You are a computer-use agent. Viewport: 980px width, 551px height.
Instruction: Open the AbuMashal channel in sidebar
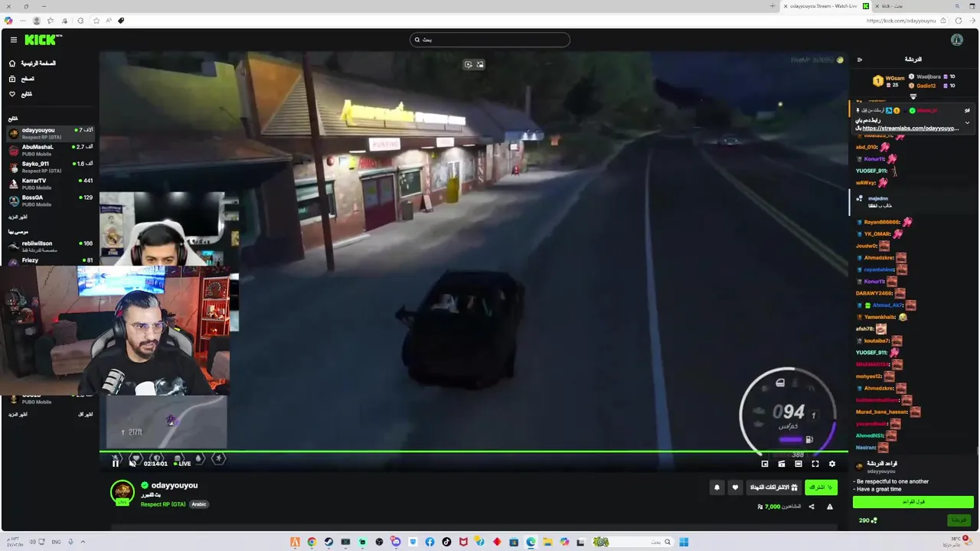(x=50, y=150)
